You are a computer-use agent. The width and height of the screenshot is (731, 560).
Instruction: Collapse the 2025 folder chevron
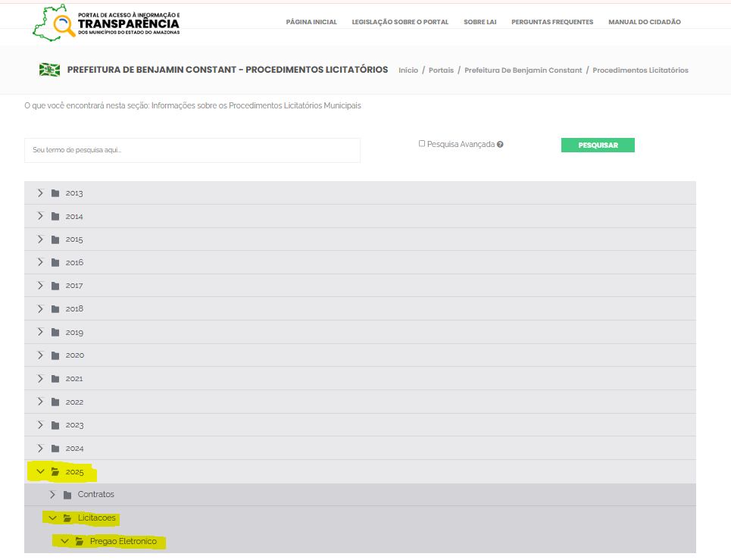41,472
